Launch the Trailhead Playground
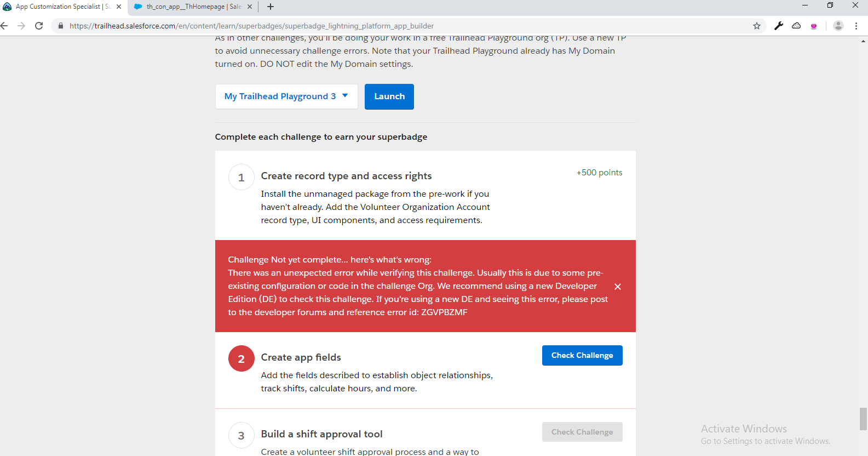 [389, 96]
